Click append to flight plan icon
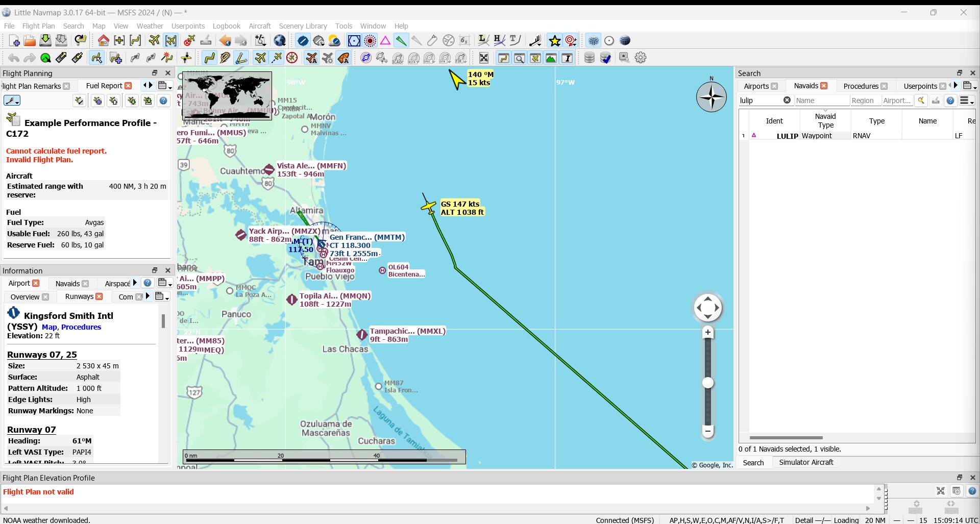Image resolution: width=980 pixels, height=524 pixels. [116, 58]
